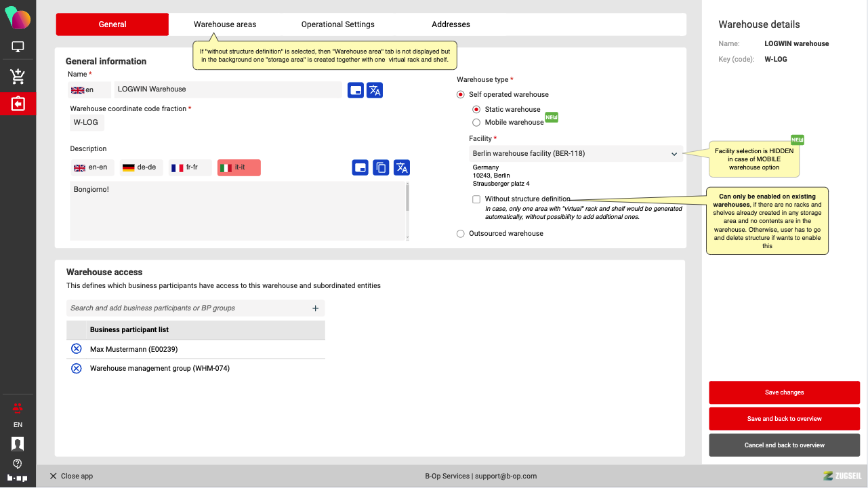Viewport: 868px width, 488px height.
Task: Enable the Without structure definition checkbox
Action: [476, 199]
